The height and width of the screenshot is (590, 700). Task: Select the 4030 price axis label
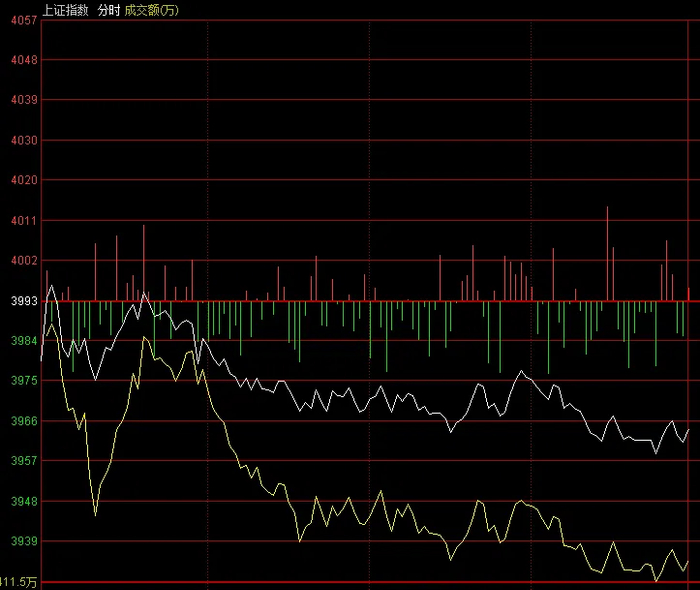[24, 140]
